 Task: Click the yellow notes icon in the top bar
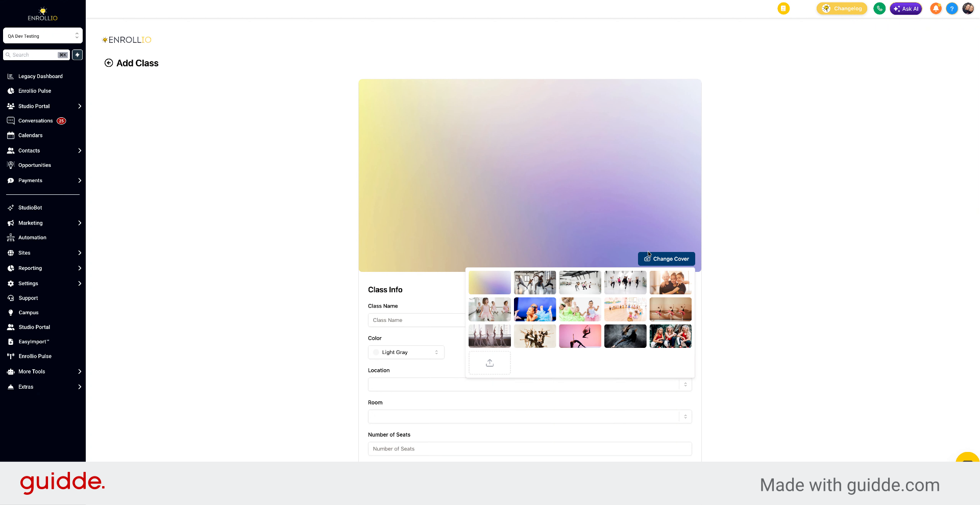783,9
